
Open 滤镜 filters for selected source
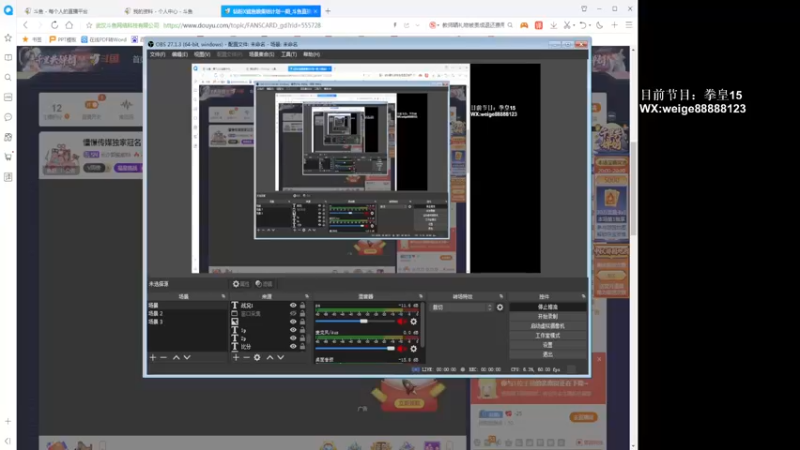coord(264,284)
